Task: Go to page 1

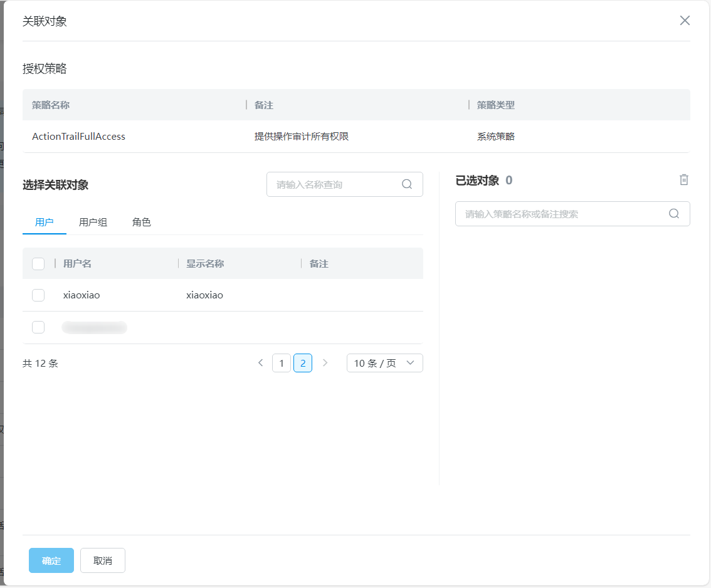Action: click(282, 363)
